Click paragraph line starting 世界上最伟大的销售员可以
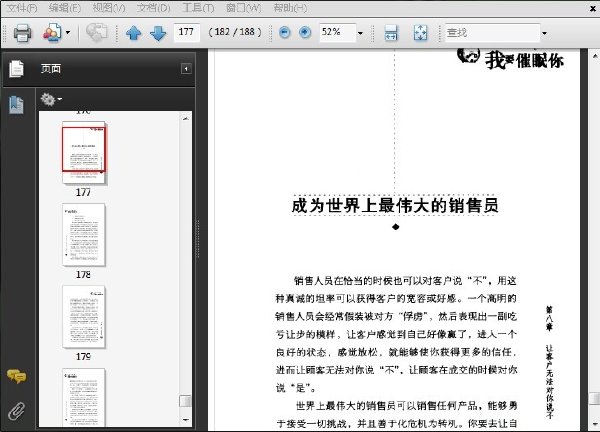600x432 pixels. point(406,406)
